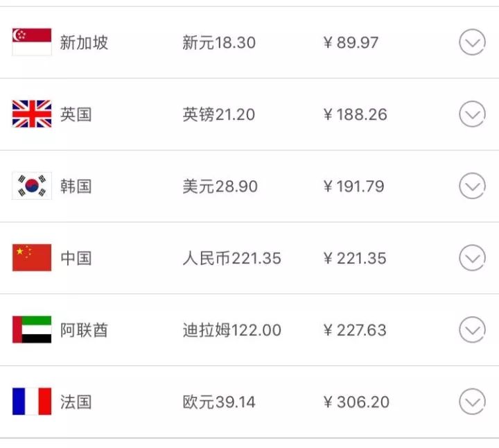
Task: Click the Singapore flag icon
Action: (x=32, y=42)
